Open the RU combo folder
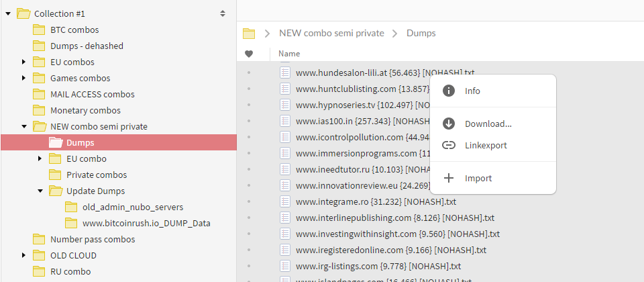644x282 pixels. [x=70, y=272]
